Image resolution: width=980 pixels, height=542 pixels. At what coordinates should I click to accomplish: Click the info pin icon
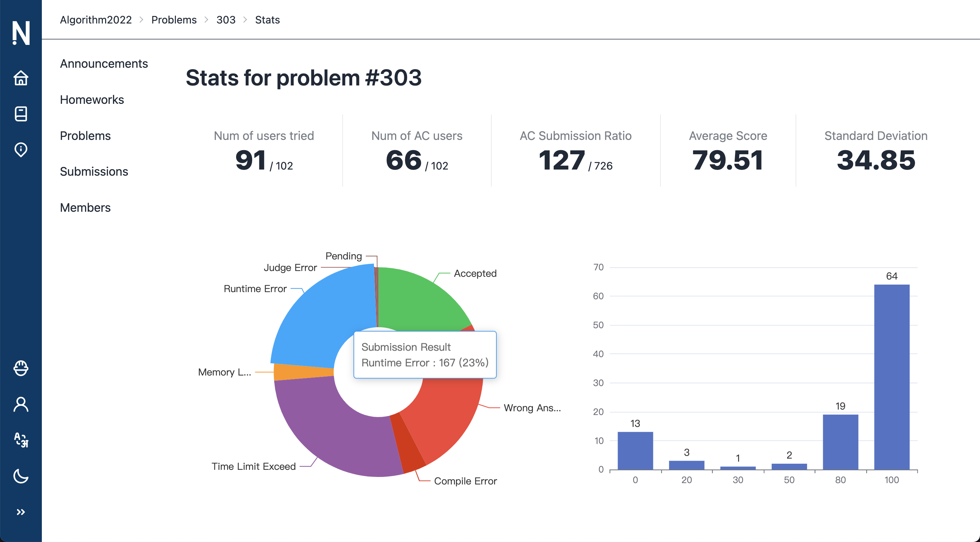coord(20,149)
